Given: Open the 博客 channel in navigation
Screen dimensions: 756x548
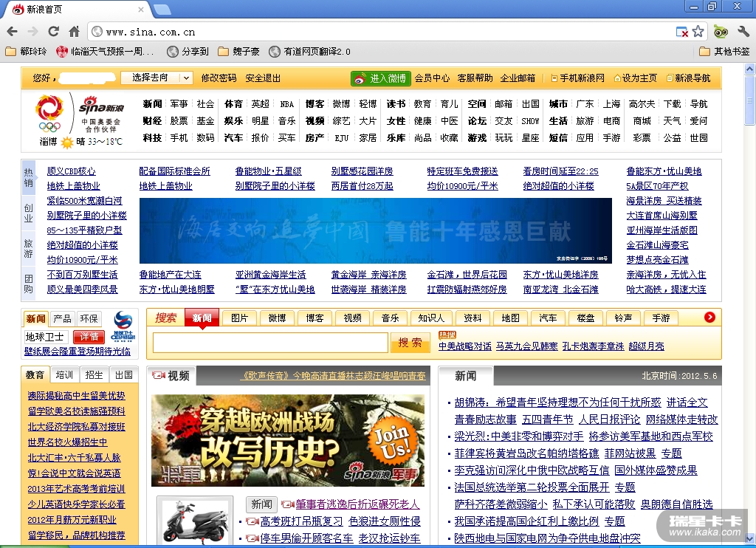Looking at the screenshot, I should (x=315, y=104).
